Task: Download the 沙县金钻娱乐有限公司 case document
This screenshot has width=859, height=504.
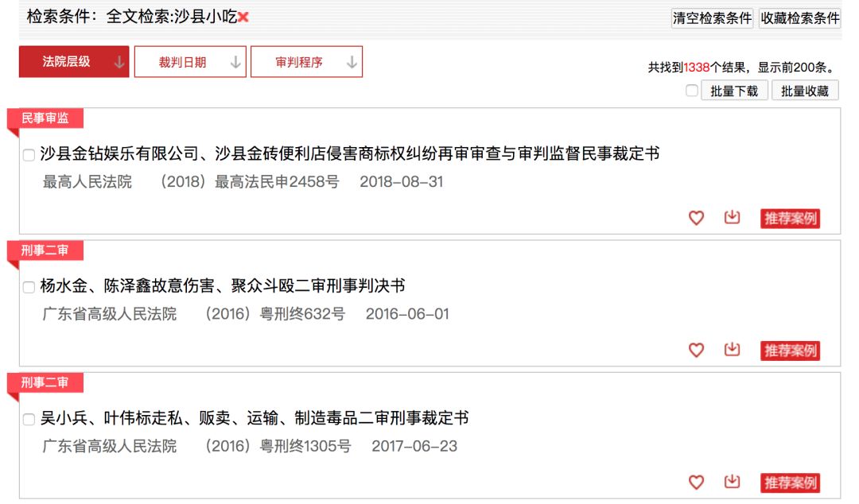Action: click(732, 217)
